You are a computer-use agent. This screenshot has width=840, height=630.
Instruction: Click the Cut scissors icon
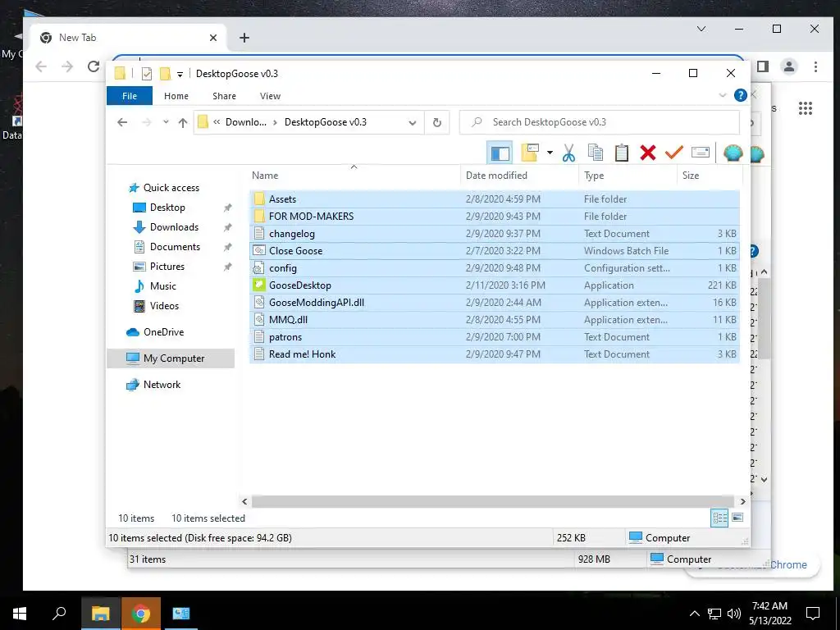tap(568, 153)
